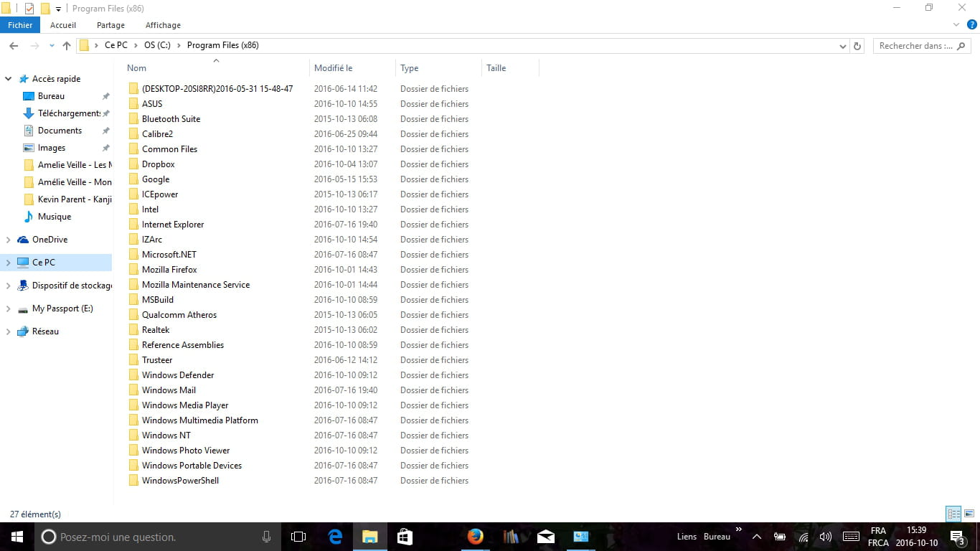Refresh the folder view
Image resolution: width=980 pixels, height=551 pixels.
[857, 46]
